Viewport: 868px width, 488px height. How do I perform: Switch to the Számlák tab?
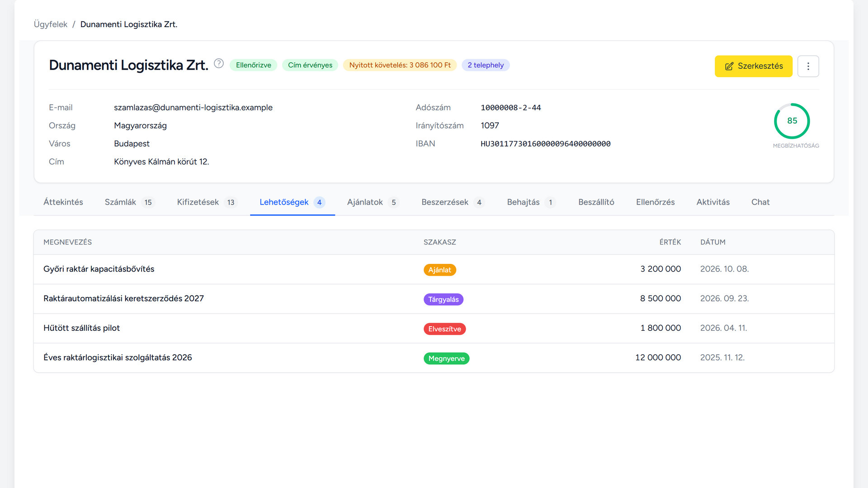pyautogui.click(x=130, y=202)
